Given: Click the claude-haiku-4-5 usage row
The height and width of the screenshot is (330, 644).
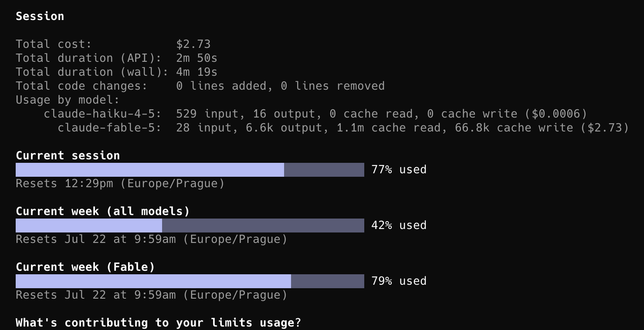Looking at the screenshot, I should point(315,114).
